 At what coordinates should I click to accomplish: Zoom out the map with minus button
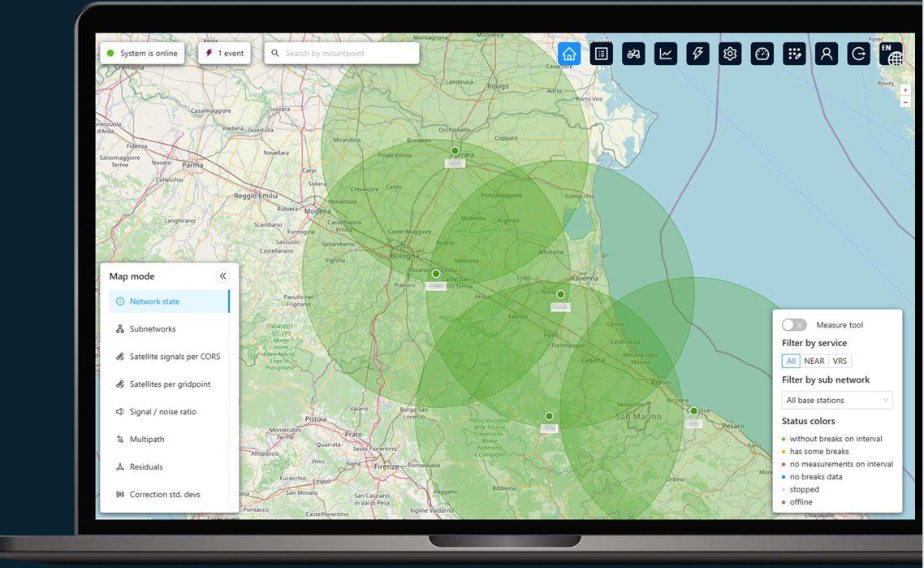point(906,102)
